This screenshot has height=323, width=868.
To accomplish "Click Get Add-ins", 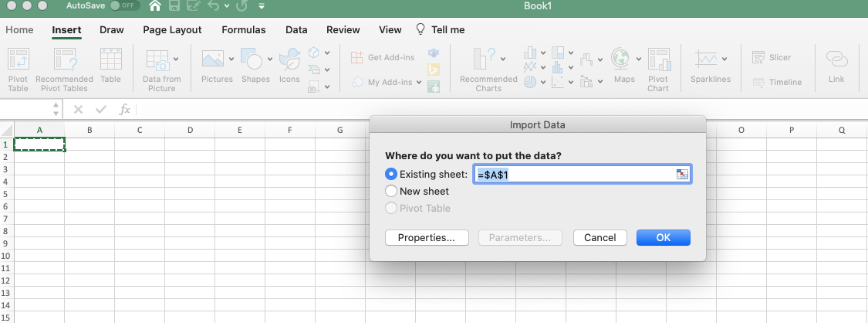I will click(x=383, y=57).
